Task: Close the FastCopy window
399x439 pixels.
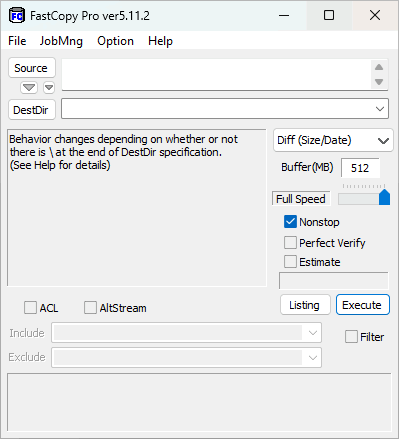Action: (x=375, y=15)
